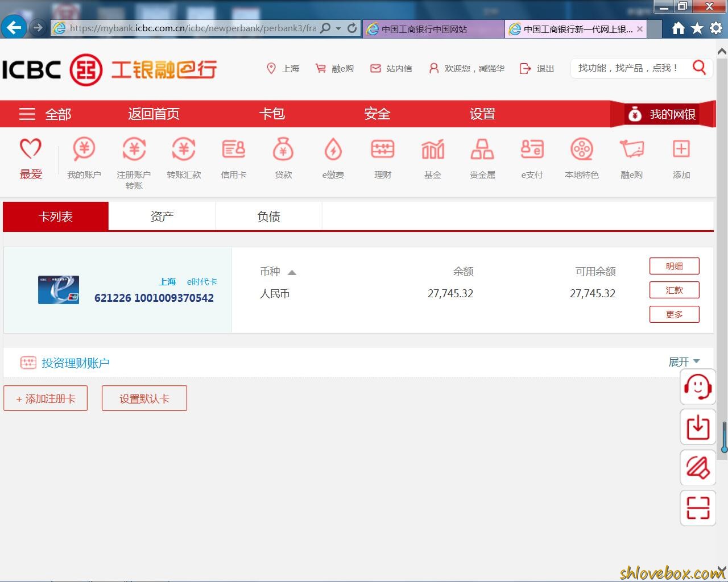Click the 明细 details button
Screen dimensions: 728x582
pyautogui.click(x=675, y=266)
